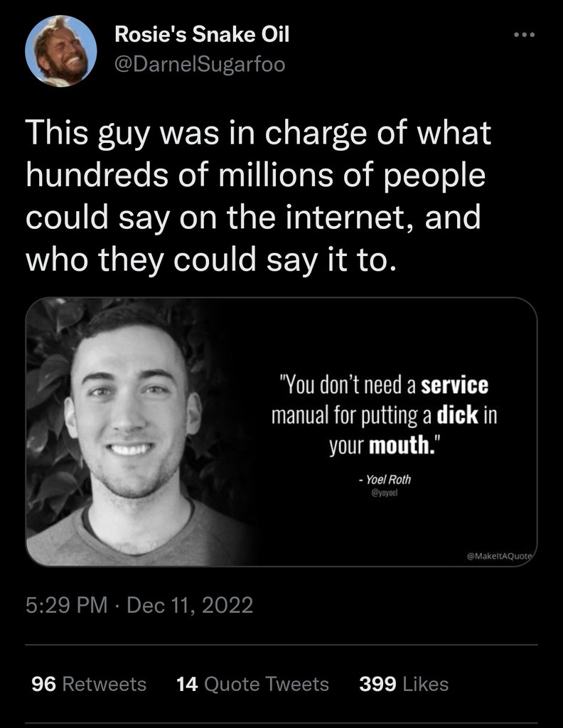Click the Yoel Roth attribution text
Image resolution: width=563 pixels, height=728 pixels.
click(385, 480)
